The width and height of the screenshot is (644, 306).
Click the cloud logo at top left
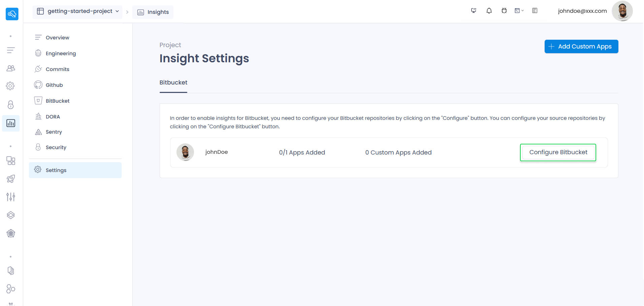click(12, 14)
